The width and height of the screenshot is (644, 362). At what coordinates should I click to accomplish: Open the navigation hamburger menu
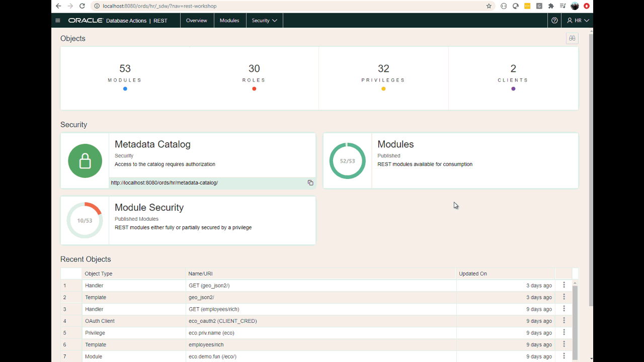pos(58,21)
